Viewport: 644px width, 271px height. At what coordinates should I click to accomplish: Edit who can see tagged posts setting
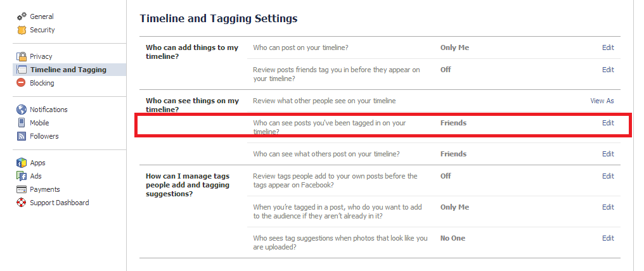click(608, 123)
